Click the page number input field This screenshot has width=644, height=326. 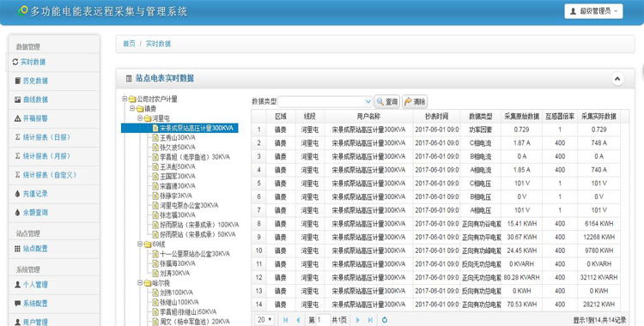coord(323,320)
